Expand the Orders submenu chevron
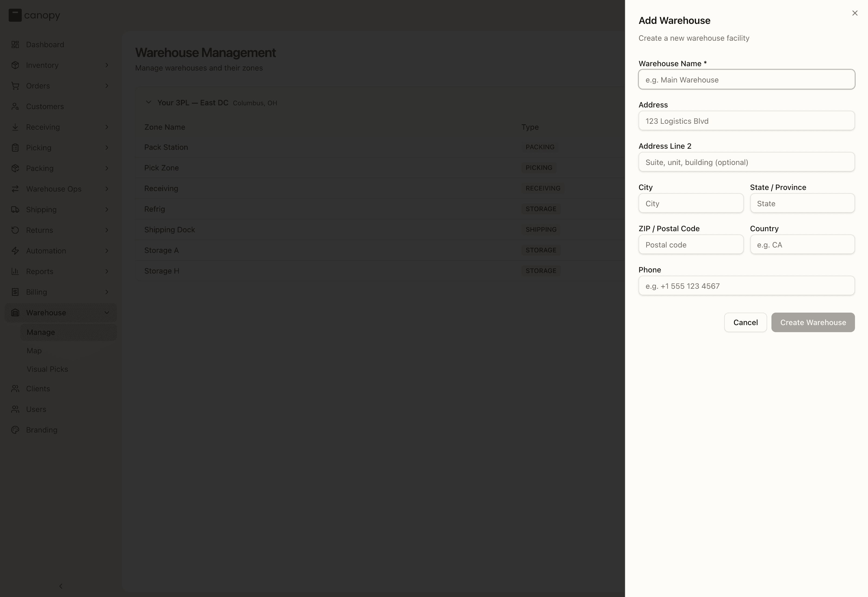Viewport: 868px width, 597px height. (107, 86)
